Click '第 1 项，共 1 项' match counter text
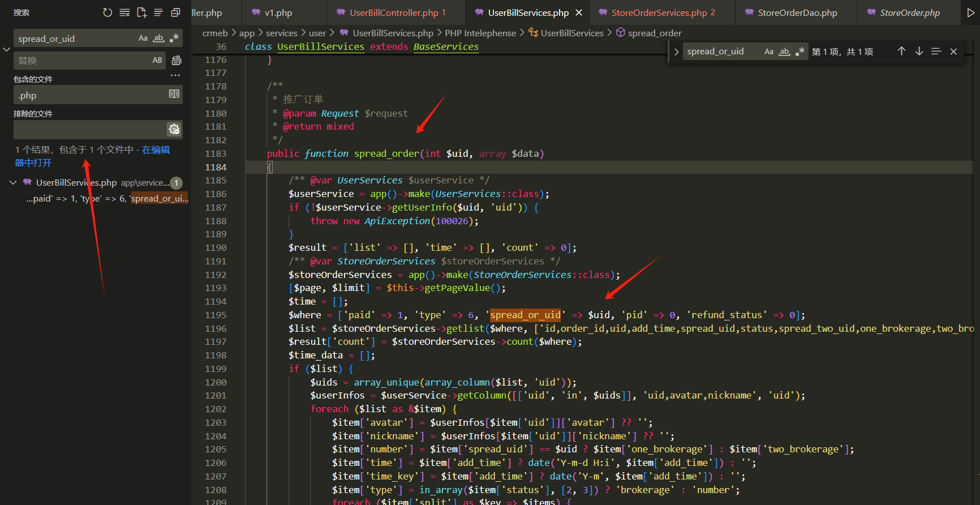Screen dimensions: 980x505 (x=843, y=52)
